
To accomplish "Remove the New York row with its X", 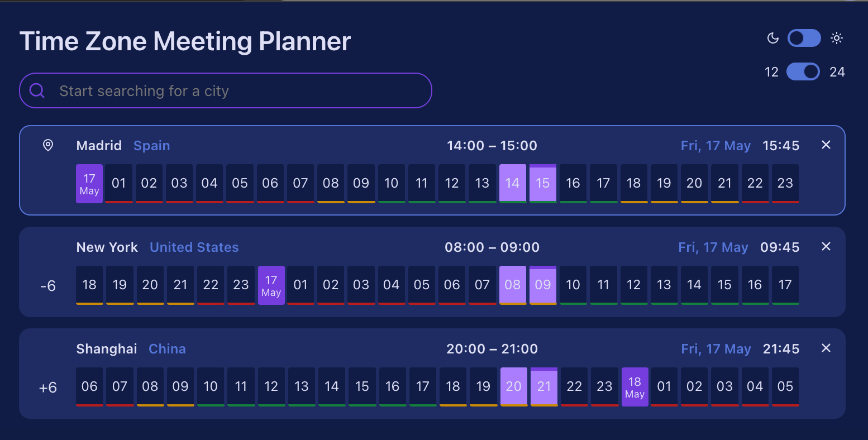I will 826,247.
